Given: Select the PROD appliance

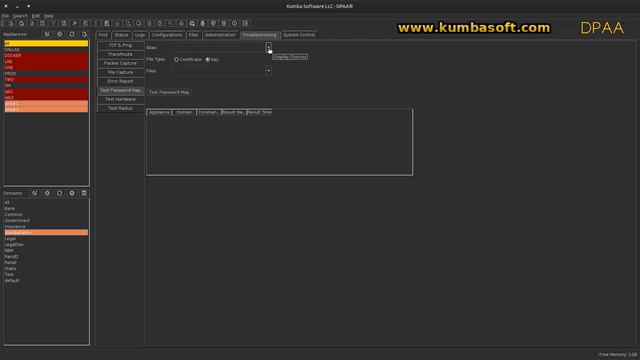Looking at the screenshot, I should point(46,73).
